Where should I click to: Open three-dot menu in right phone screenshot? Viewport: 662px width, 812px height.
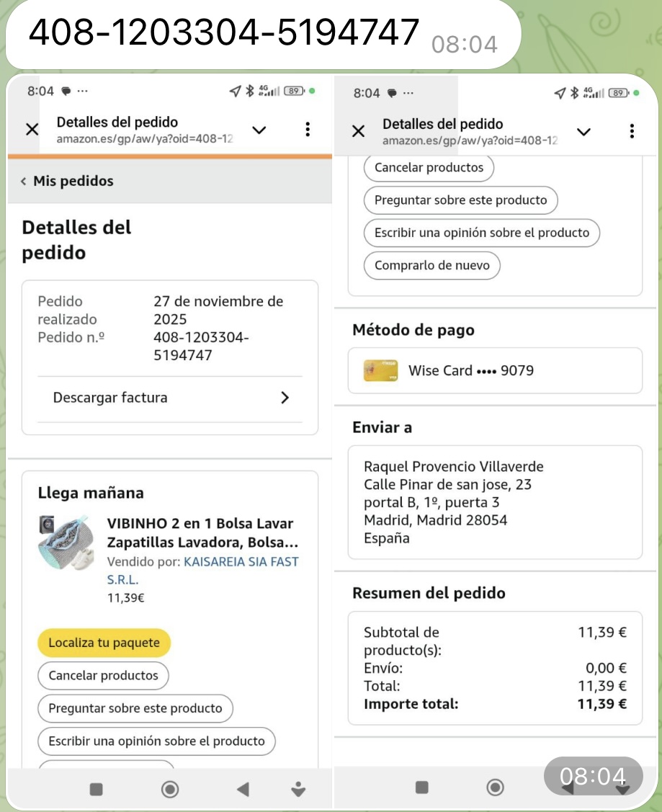632,131
